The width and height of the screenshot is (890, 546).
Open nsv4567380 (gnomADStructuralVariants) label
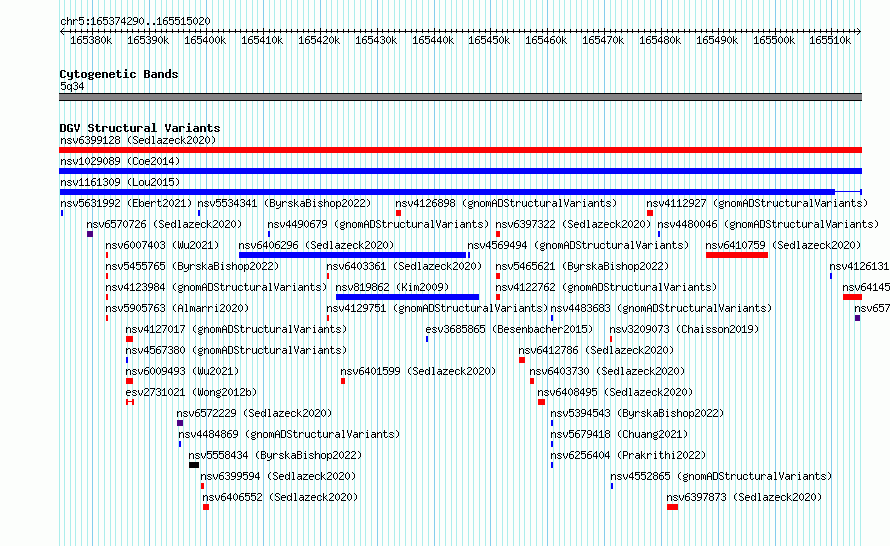pyautogui.click(x=236, y=350)
